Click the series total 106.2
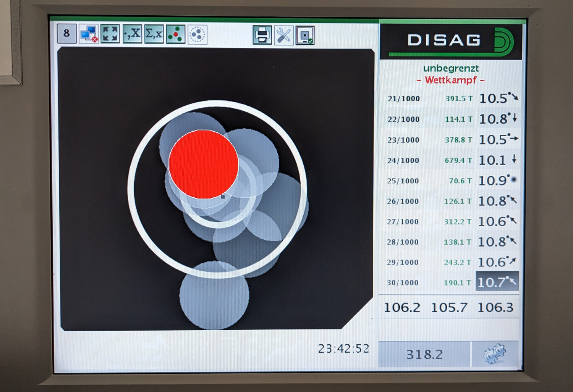This screenshot has height=392, width=573. point(402,307)
